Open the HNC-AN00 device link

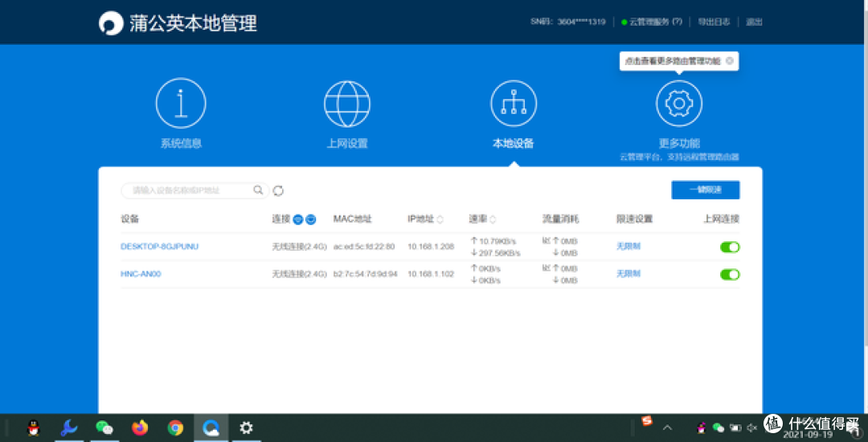141,274
